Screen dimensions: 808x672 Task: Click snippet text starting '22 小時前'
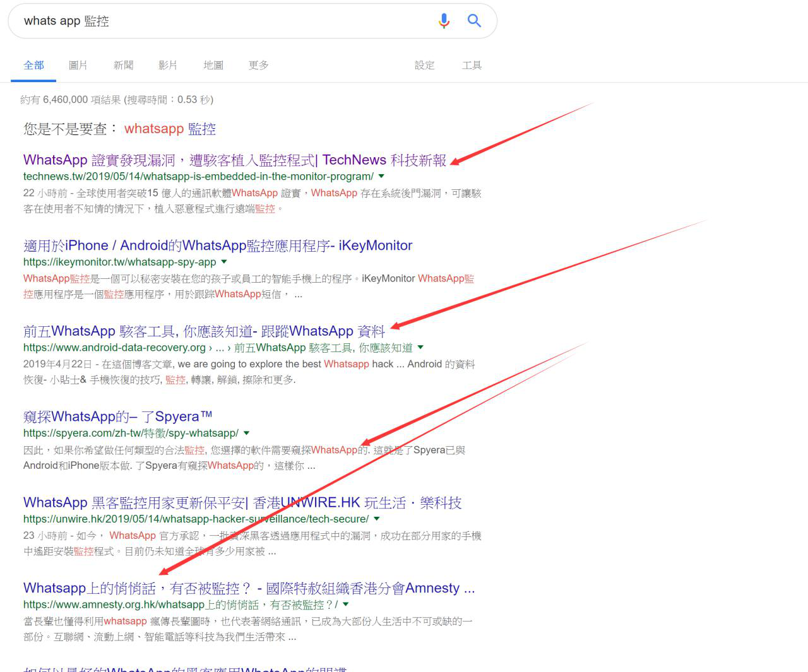tap(252, 201)
